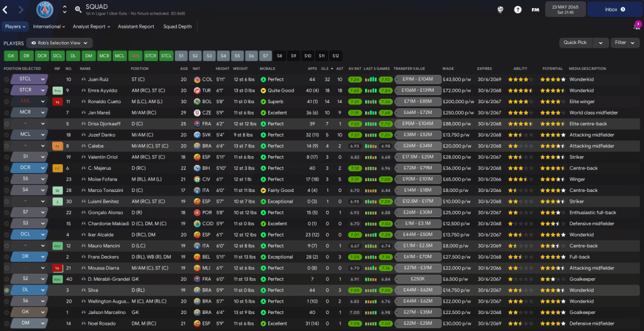Select the green GK position slot
Image resolution: width=644 pixels, height=331 pixels.
point(10,55)
